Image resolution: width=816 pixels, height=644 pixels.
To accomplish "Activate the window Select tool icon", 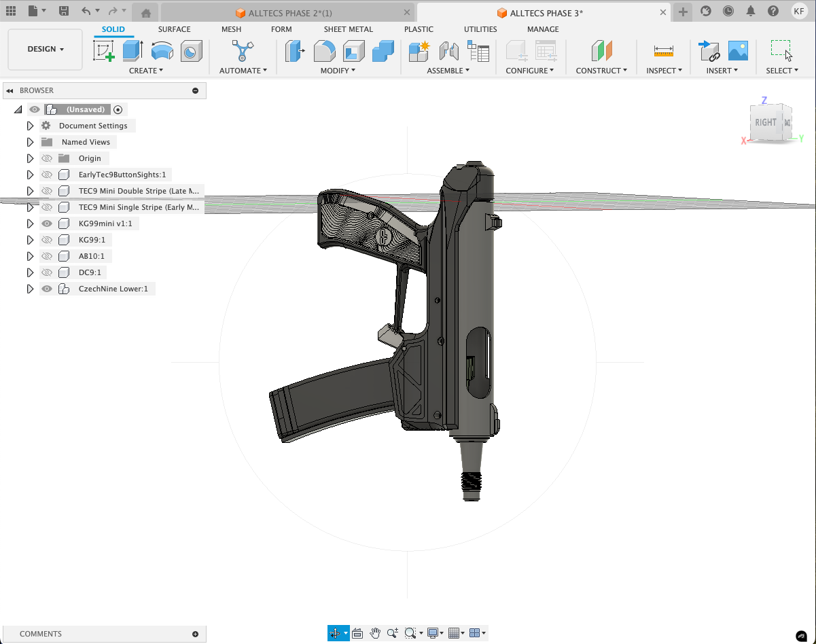I will point(781,51).
